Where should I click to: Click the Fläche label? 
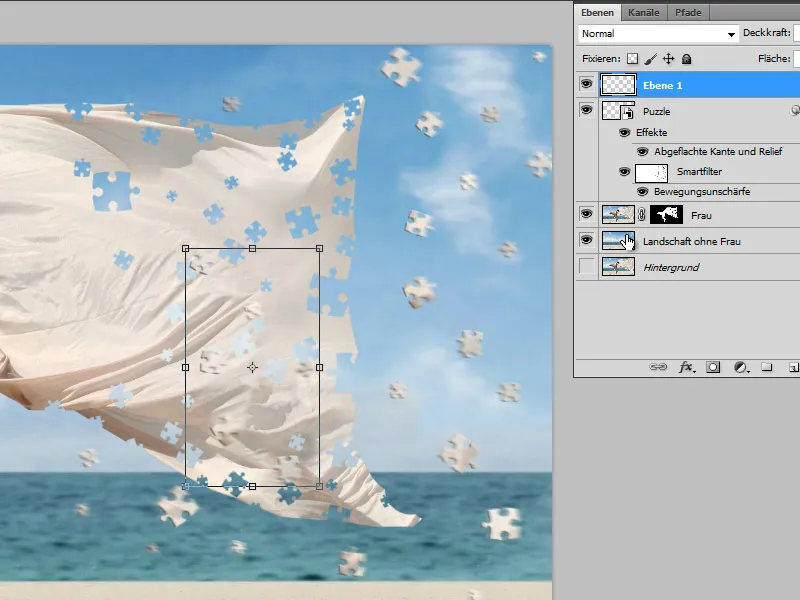pyautogui.click(x=774, y=59)
